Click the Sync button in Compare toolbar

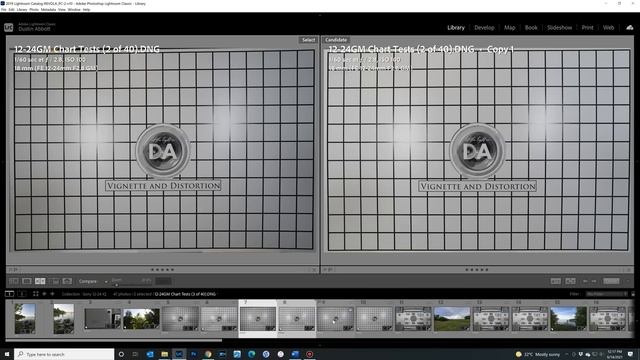(x=163, y=281)
